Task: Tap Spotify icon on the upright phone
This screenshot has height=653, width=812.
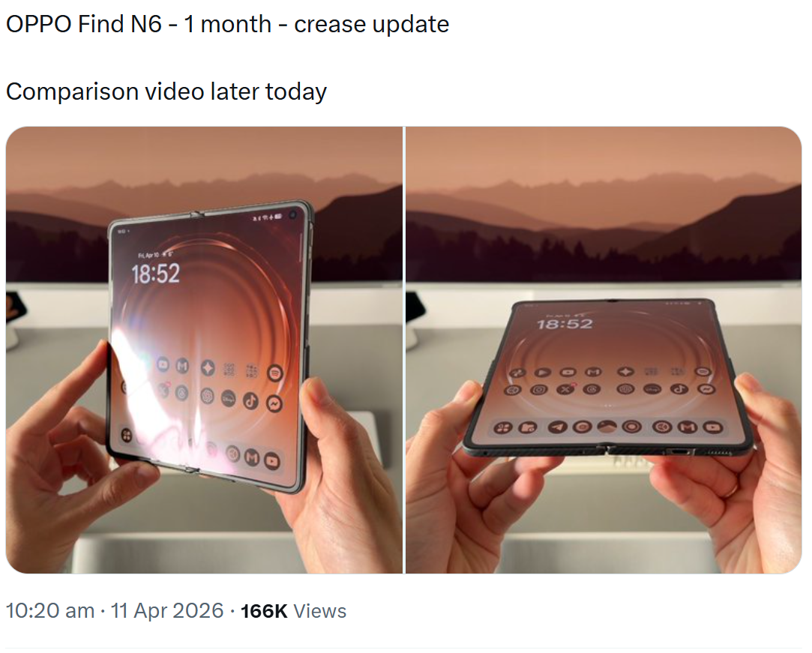Action: coord(275,373)
